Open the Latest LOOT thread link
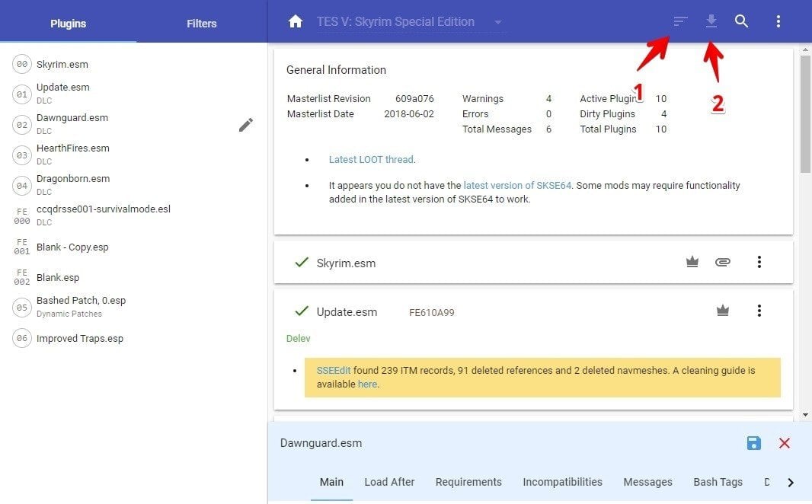This screenshot has width=812, height=504. pyautogui.click(x=371, y=159)
